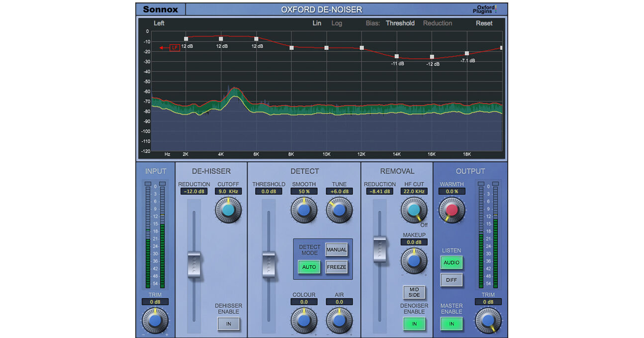644x338 pixels.
Task: Select the Reduction bias mode
Action: [437, 23]
